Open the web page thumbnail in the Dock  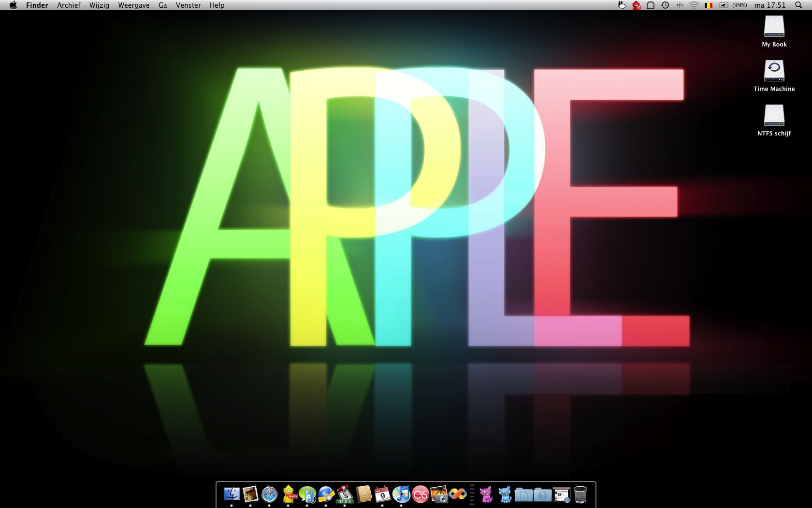pyautogui.click(x=561, y=494)
